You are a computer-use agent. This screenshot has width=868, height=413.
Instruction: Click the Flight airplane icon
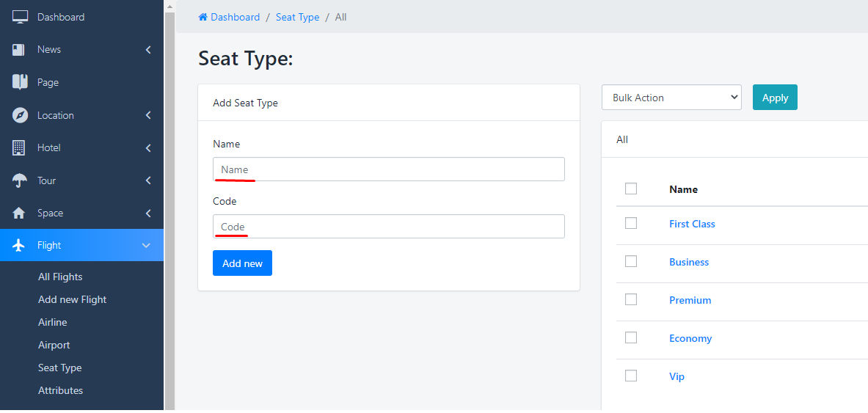coord(20,245)
